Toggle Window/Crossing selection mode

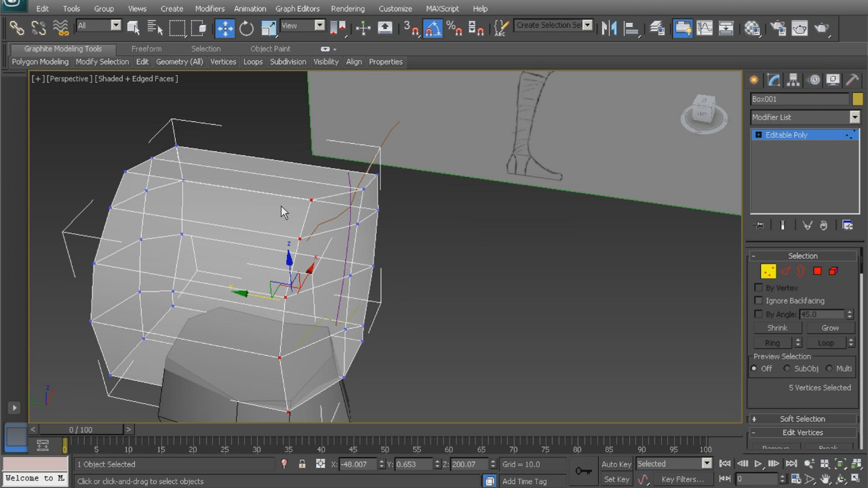199,28
